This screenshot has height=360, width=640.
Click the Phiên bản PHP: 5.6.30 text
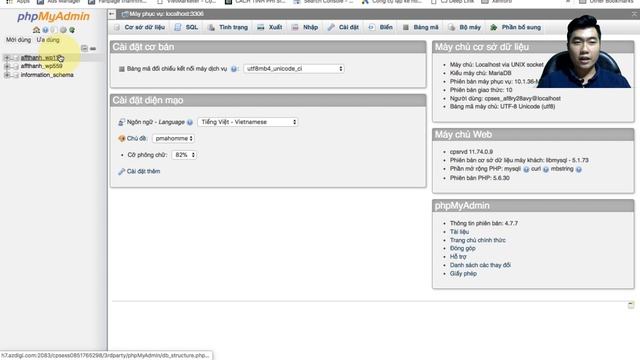pos(480,178)
